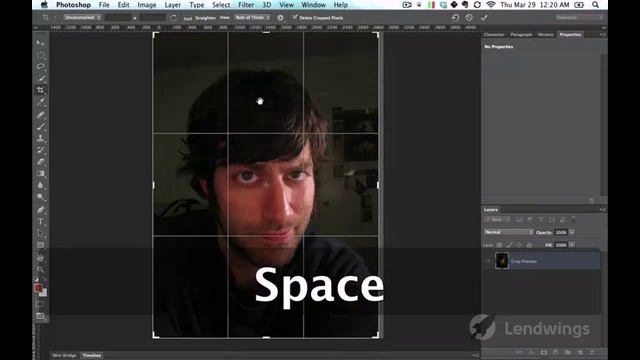Open the Unconstrained aspect ratio dropdown
Screen dimensions: 640x360
pos(82,18)
